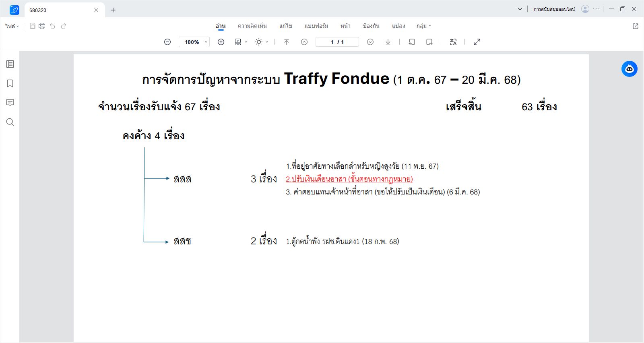644x343 pixels.
Task: Open the more options ellipsis
Action: (x=596, y=9)
